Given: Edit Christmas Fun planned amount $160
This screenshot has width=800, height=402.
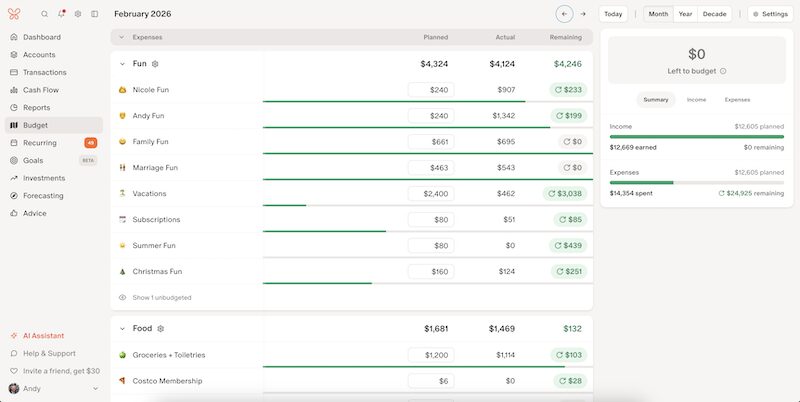Looking at the screenshot, I should [431, 272].
